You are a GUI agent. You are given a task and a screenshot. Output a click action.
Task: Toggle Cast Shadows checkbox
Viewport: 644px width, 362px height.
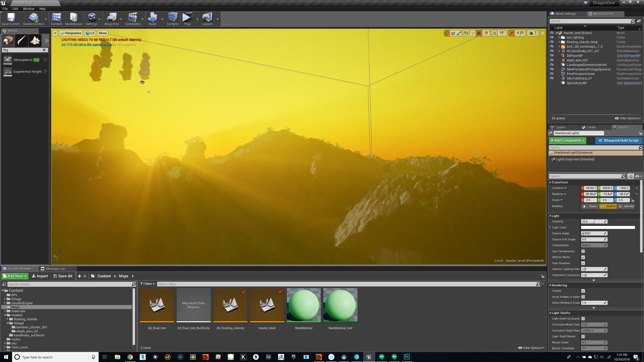583,263
